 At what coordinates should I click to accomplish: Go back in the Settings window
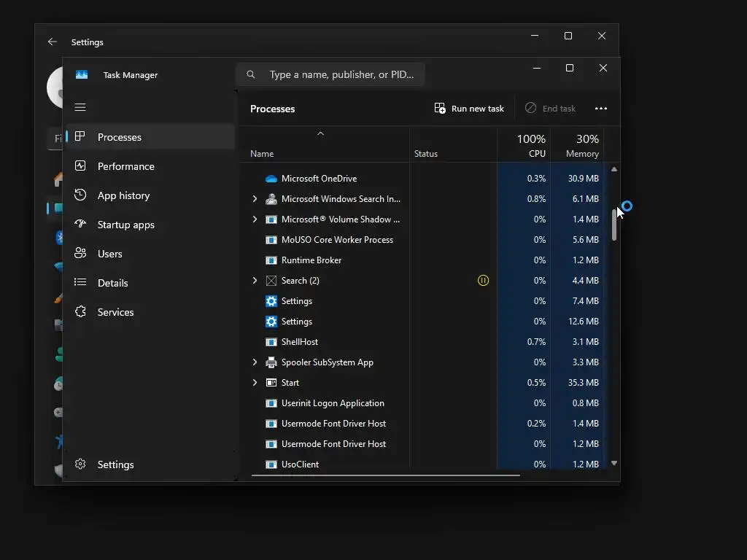tap(52, 42)
